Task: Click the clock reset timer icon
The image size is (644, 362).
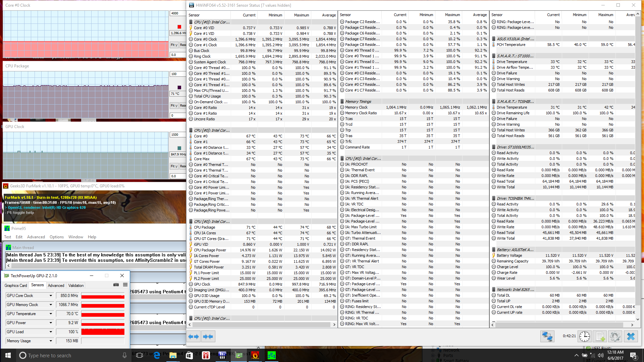Action: (x=584, y=336)
